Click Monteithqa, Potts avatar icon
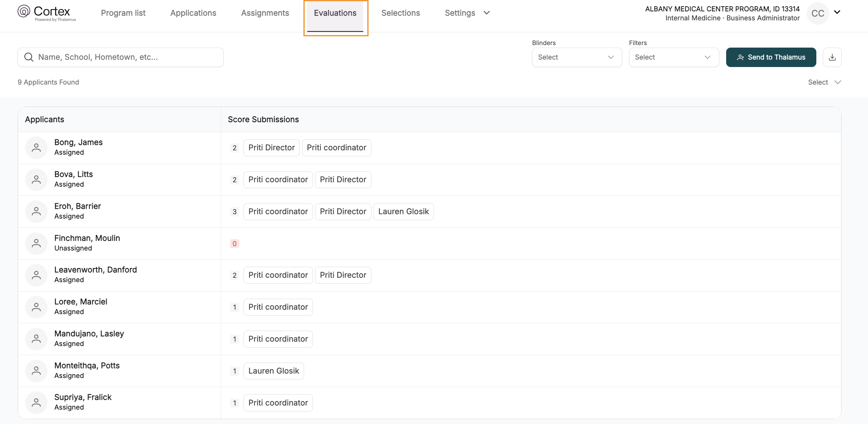The width and height of the screenshot is (868, 424). coord(36,371)
